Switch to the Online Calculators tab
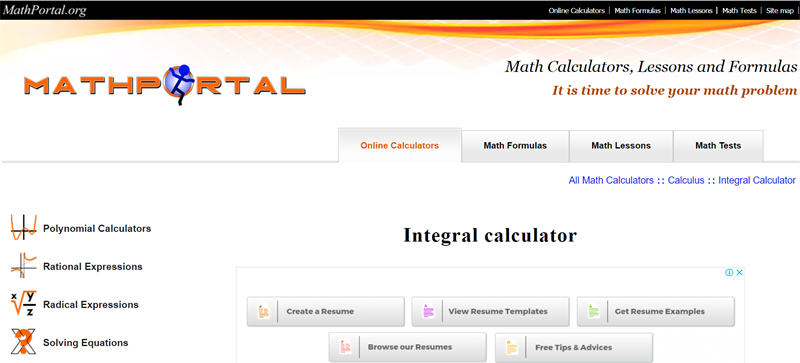800x363 pixels. (x=399, y=146)
